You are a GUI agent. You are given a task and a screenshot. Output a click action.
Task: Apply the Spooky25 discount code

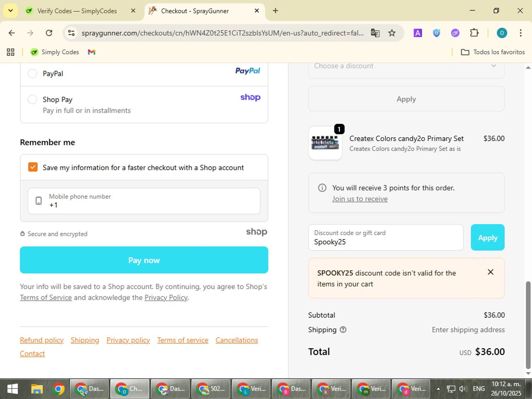(488, 237)
